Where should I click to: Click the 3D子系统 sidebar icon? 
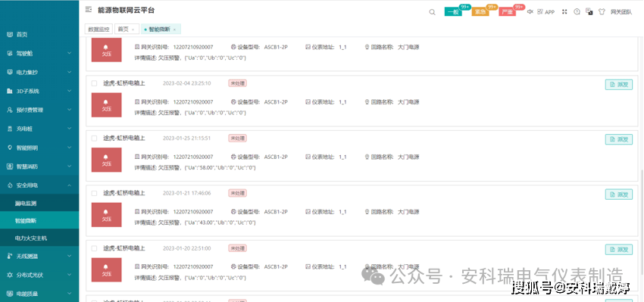(x=10, y=91)
